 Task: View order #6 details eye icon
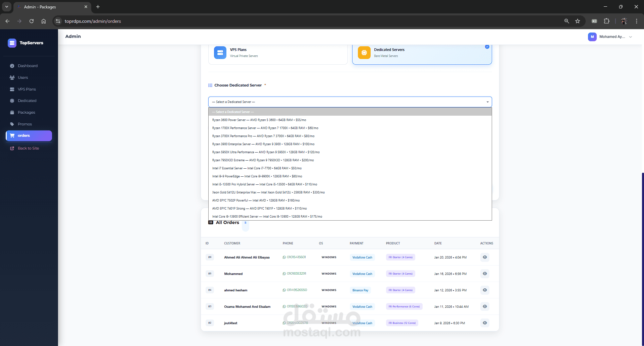coord(485,257)
